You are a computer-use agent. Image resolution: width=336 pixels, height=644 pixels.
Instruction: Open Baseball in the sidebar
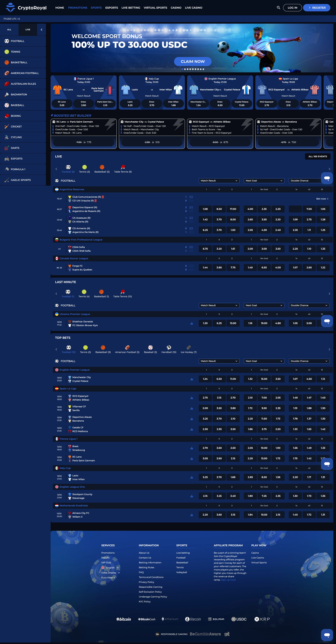(x=23, y=105)
